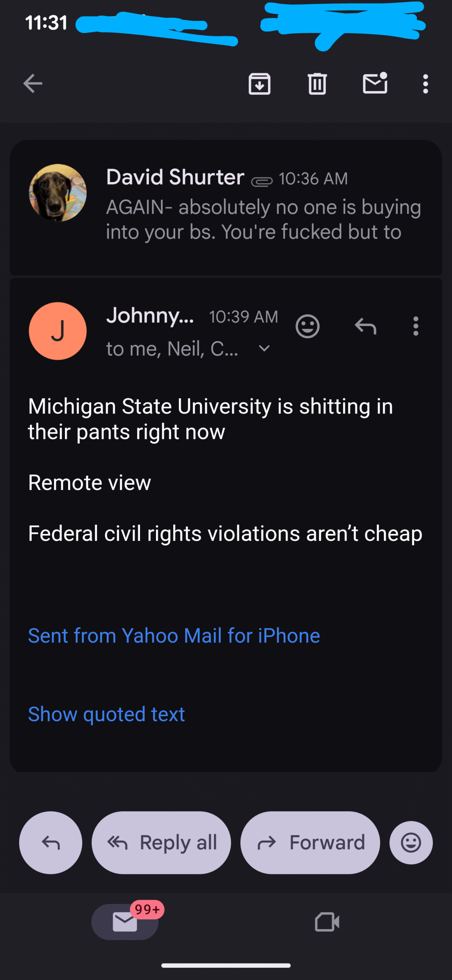Viewport: 452px width, 980px height.
Task: Tap the bottom emoji reaction button
Action: pyautogui.click(x=411, y=843)
